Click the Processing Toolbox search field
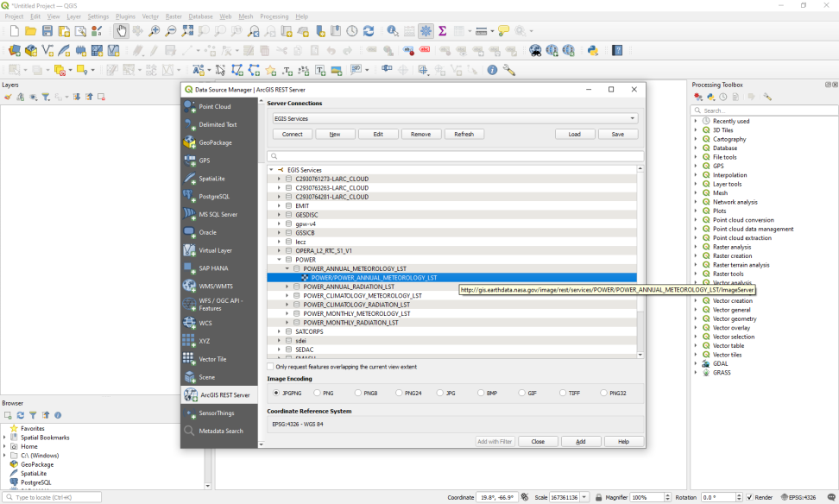 click(x=765, y=110)
